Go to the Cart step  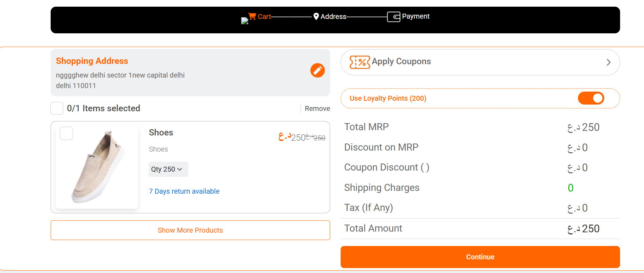264,16
